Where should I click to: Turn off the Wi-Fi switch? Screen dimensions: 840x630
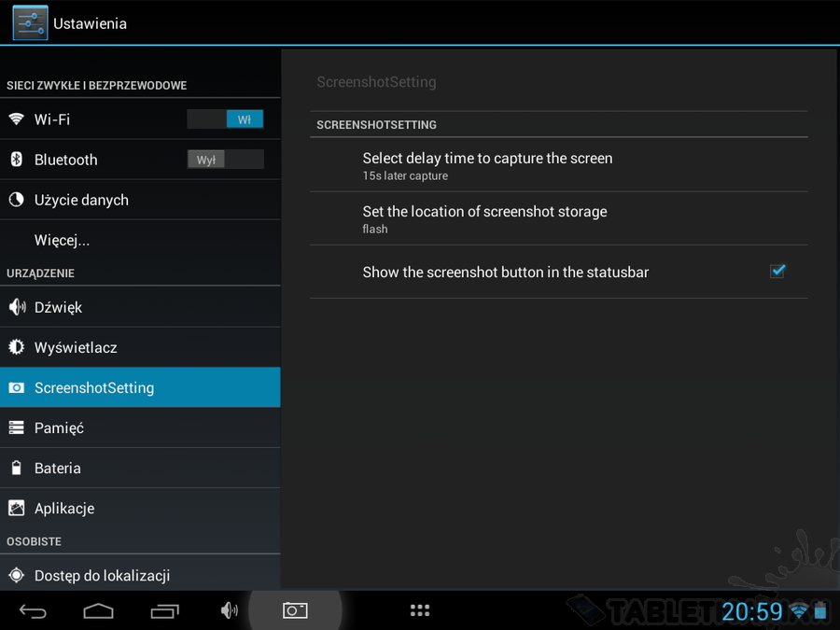[x=225, y=119]
